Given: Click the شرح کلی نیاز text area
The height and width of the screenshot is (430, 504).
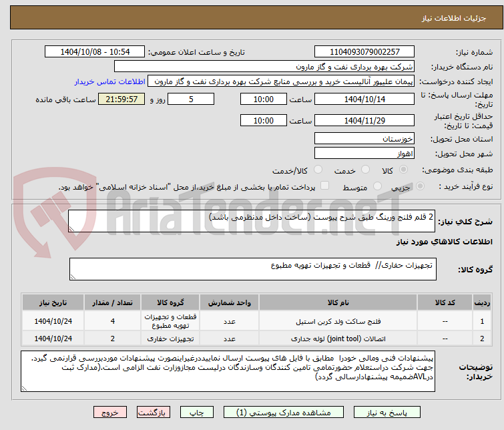Looking at the screenshot, I should click(x=252, y=221).
